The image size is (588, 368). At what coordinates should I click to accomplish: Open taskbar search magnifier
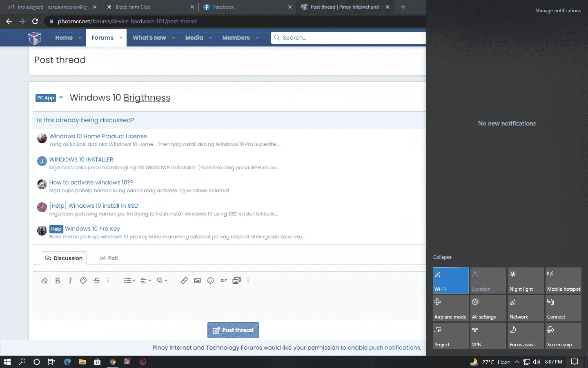coord(22,362)
